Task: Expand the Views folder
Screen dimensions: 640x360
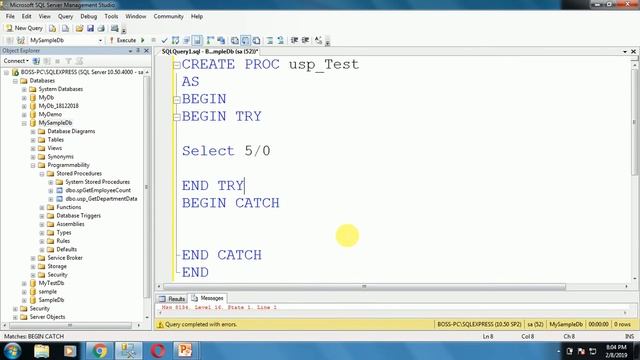Action: [x=33, y=148]
